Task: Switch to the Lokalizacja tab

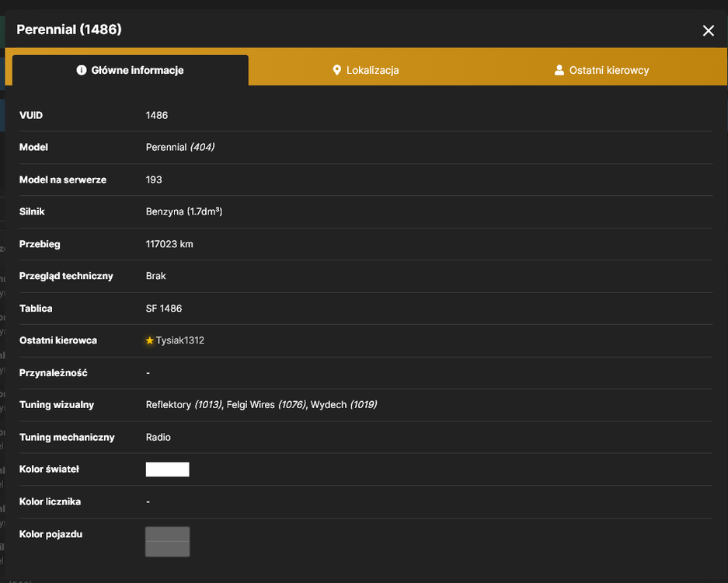Action: [x=366, y=70]
